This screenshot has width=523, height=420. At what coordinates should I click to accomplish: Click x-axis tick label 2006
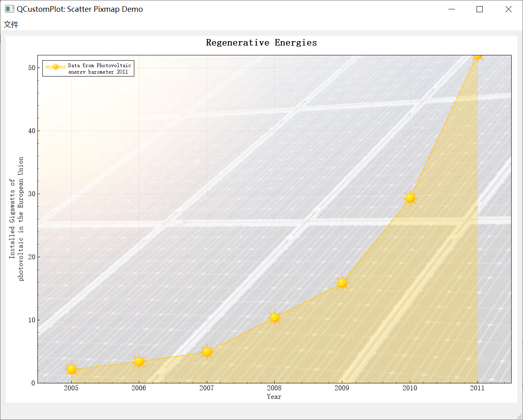pos(139,388)
